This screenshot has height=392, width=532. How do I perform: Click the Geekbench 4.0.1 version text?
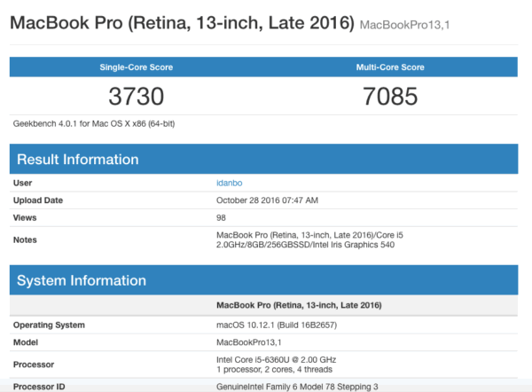(93, 123)
